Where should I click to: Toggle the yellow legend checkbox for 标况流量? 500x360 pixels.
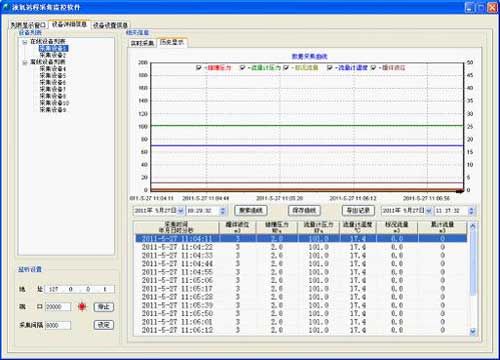286,68
